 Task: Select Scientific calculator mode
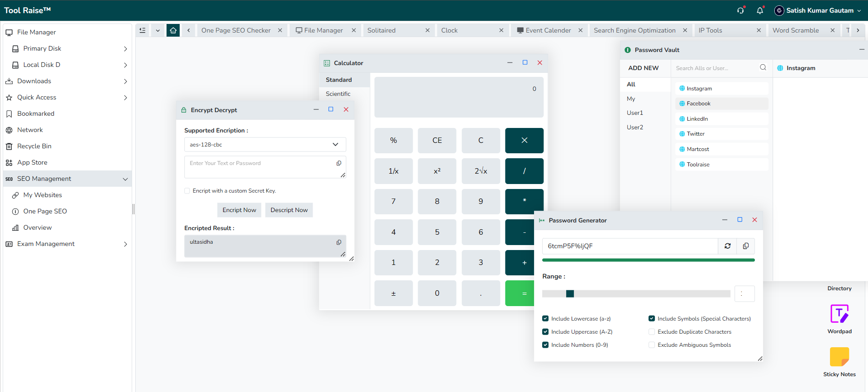tap(338, 94)
